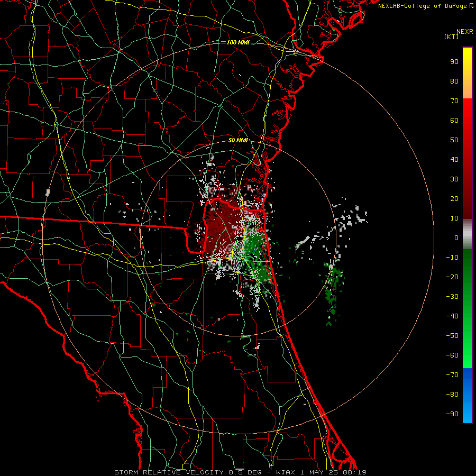
Task: Click the Storm Relative Velocity caption at bottom
Action: (x=240, y=472)
